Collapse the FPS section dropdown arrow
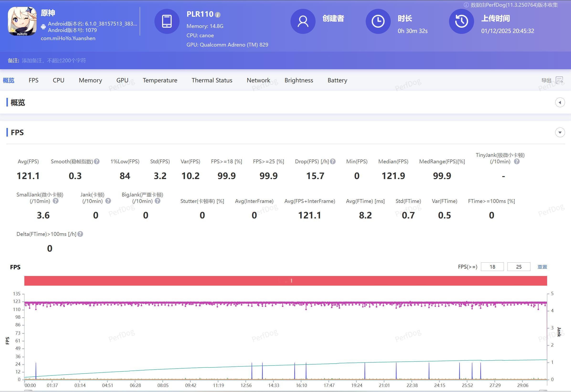The width and height of the screenshot is (571, 392). (560, 132)
